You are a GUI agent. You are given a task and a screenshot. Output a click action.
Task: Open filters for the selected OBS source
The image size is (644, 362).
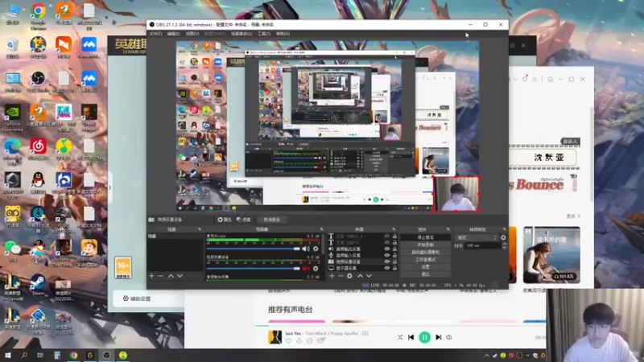[x=244, y=220]
